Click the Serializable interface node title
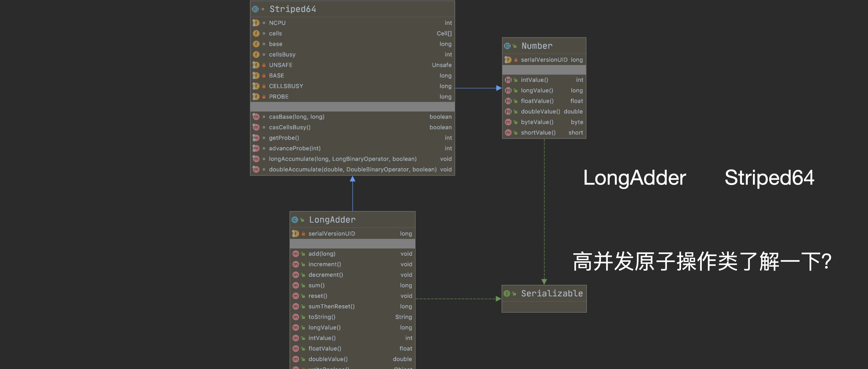Image resolution: width=868 pixels, height=369 pixels. (x=552, y=293)
